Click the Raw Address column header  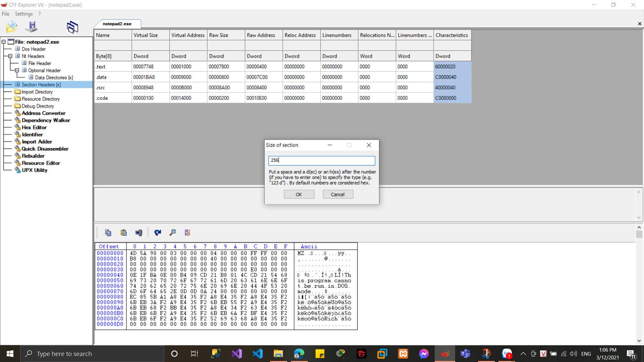(x=264, y=35)
